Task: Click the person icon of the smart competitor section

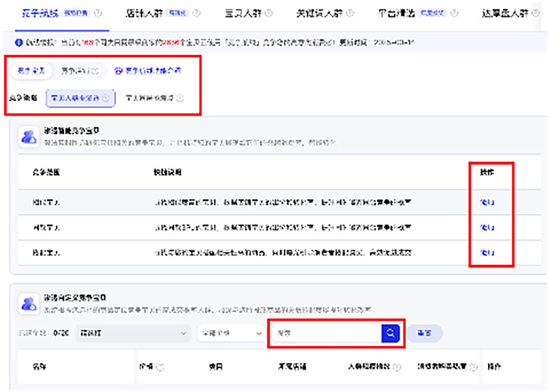Action: tap(29, 137)
